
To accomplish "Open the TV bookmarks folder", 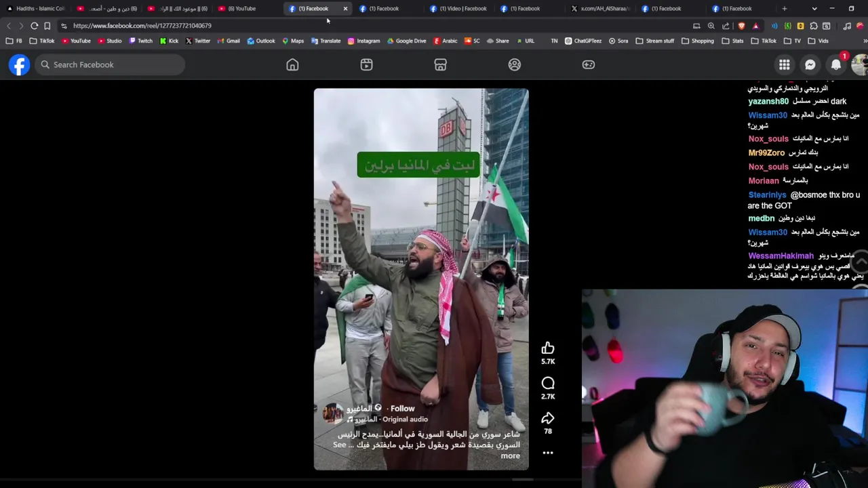I will click(x=791, y=41).
